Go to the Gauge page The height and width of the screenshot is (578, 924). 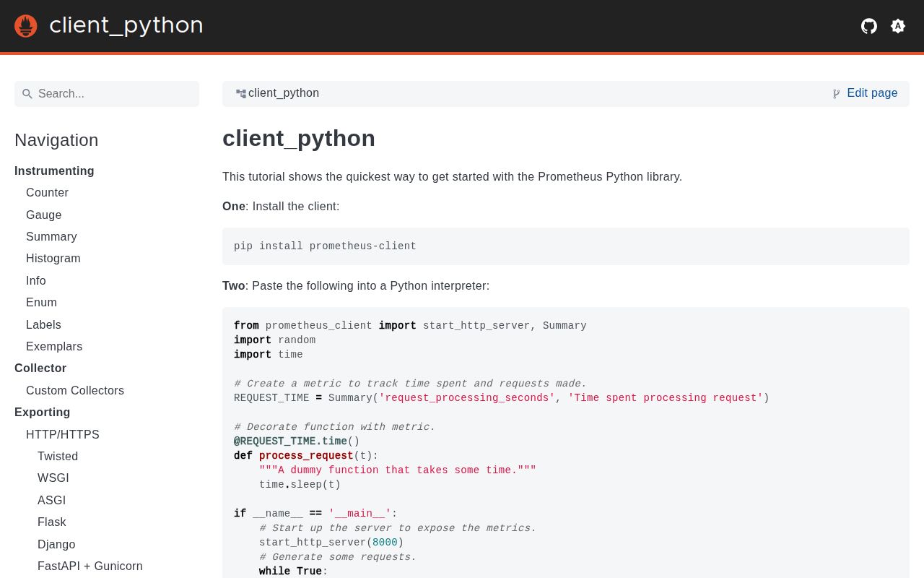click(44, 215)
